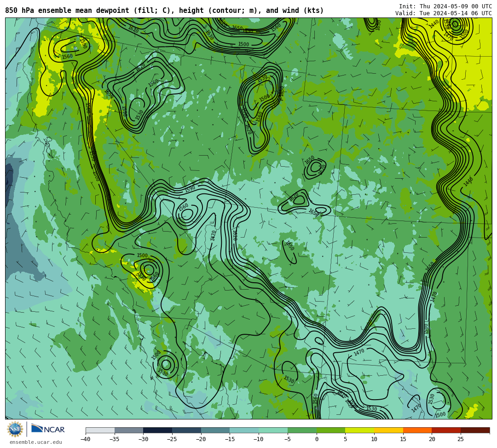The height and width of the screenshot is (448, 497).
Task: Click the 25 colorbar tick label
Action: click(461, 439)
